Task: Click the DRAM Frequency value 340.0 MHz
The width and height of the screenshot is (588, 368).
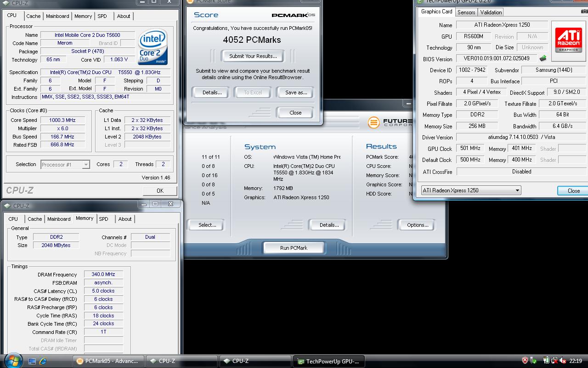Action: tap(103, 274)
